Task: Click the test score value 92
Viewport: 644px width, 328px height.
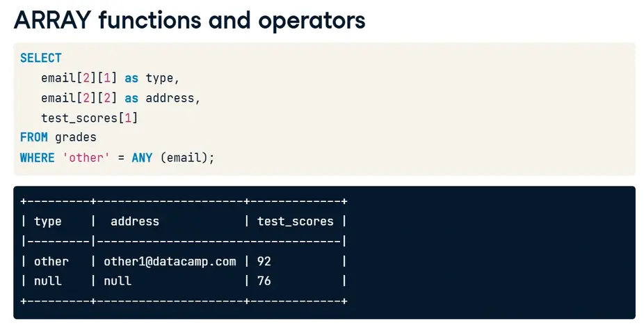Action: click(264, 262)
